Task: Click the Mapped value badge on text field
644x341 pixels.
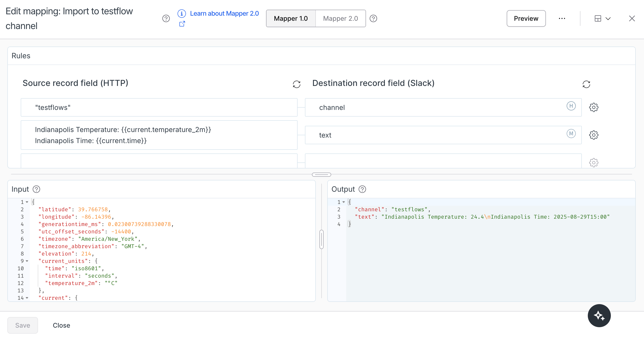Action: tap(571, 133)
